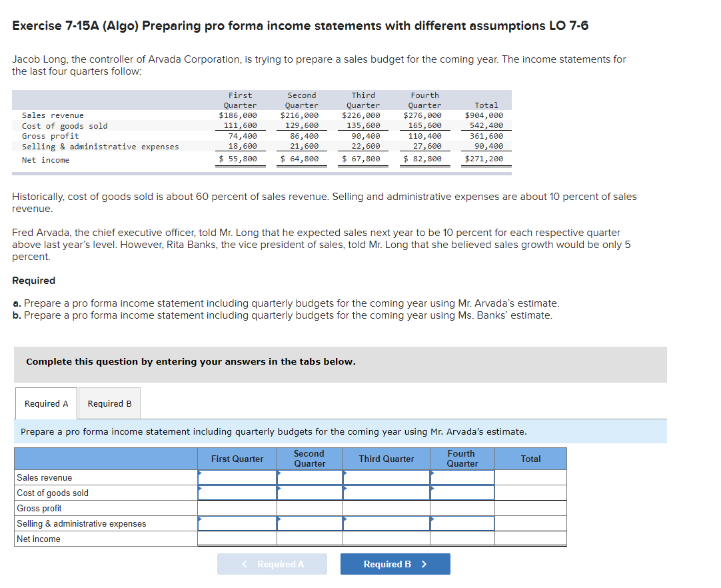Select the Total column header

tap(530, 459)
